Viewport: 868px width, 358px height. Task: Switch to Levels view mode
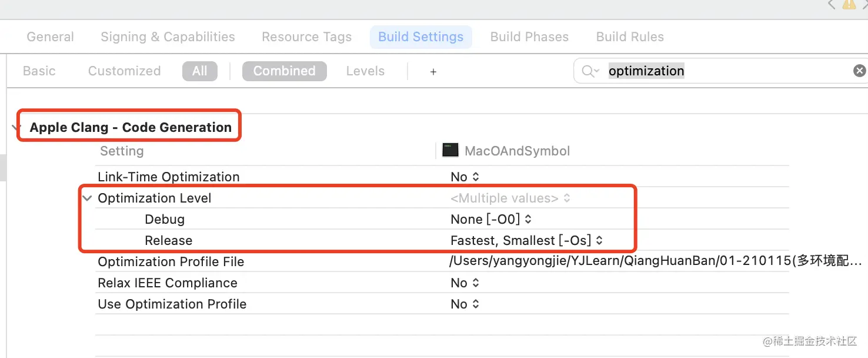pyautogui.click(x=365, y=71)
